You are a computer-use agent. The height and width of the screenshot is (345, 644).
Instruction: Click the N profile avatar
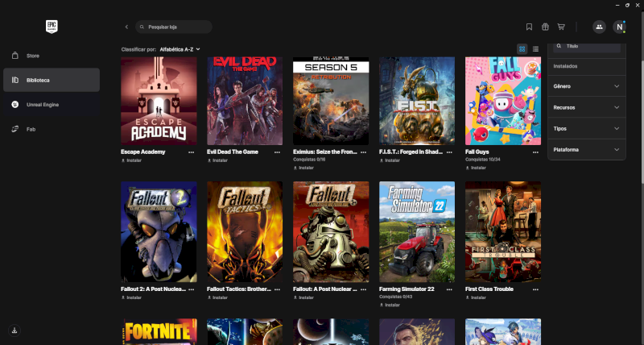620,27
